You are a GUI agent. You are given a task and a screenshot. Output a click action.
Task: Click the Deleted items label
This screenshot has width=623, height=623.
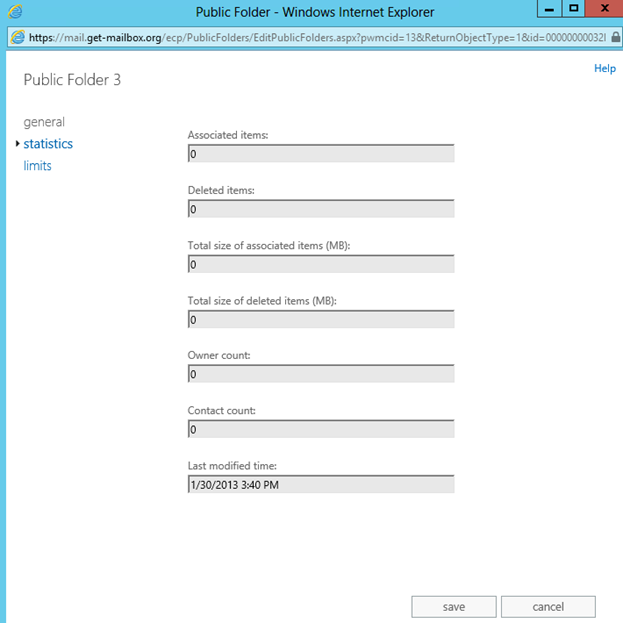221,190
